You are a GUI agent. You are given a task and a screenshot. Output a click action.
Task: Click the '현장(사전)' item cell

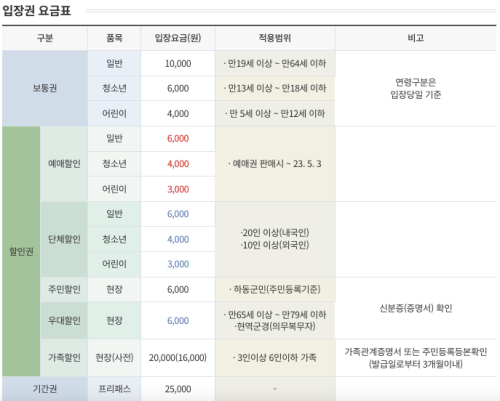point(114,357)
